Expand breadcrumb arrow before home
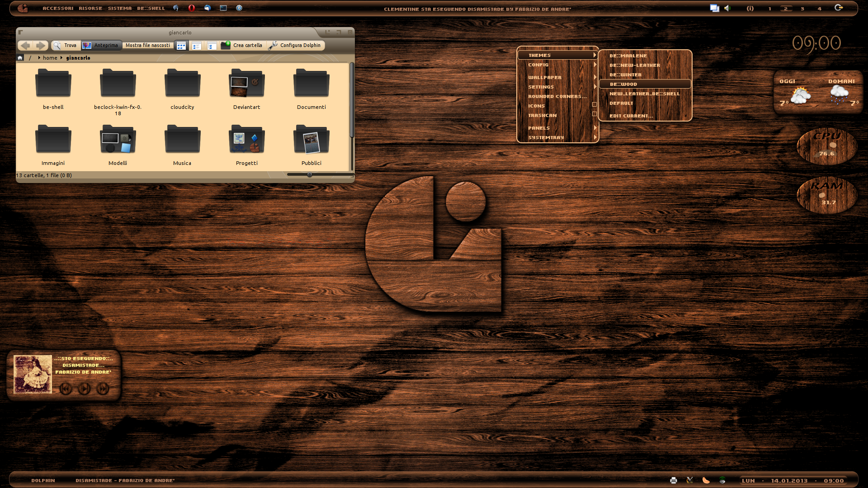Viewport: 868px width, 488px height. (x=39, y=58)
